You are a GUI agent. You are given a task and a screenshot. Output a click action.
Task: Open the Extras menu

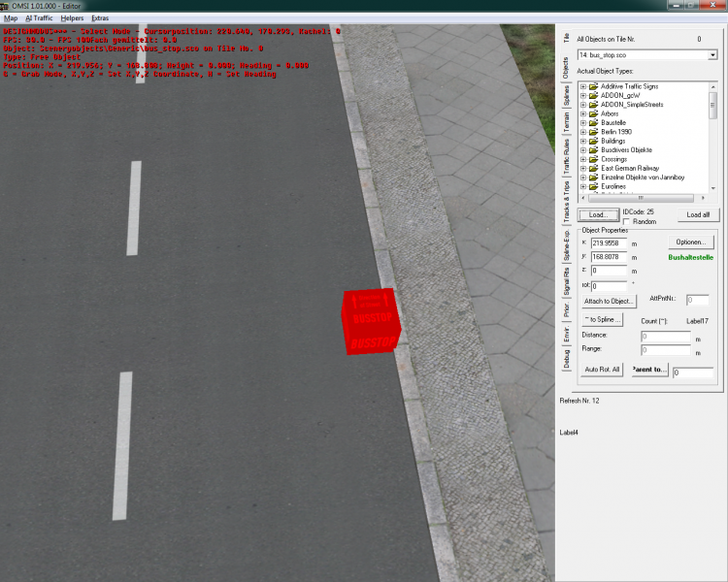click(100, 18)
